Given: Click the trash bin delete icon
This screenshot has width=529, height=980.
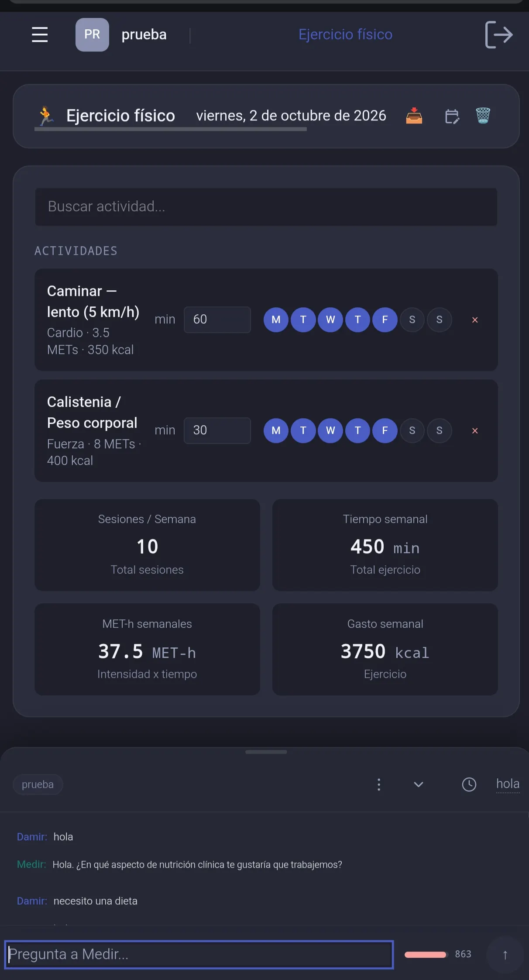Looking at the screenshot, I should (483, 116).
